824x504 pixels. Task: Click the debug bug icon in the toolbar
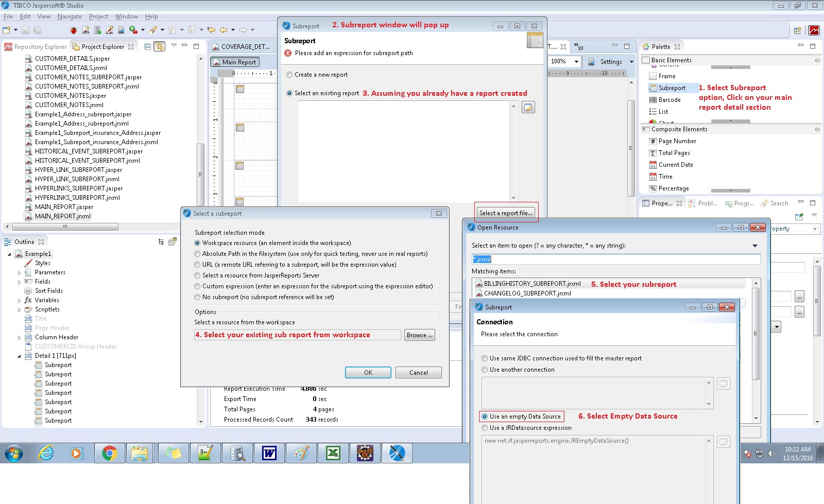click(74, 30)
